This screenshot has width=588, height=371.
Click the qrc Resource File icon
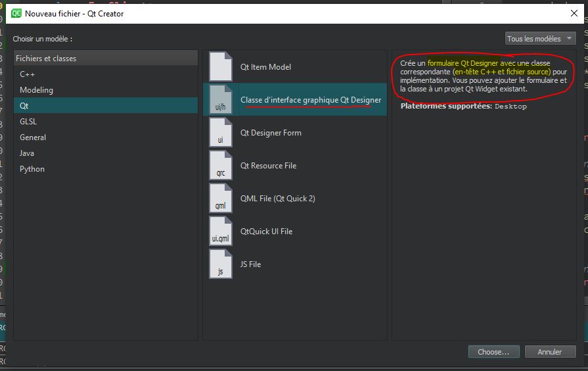221,165
